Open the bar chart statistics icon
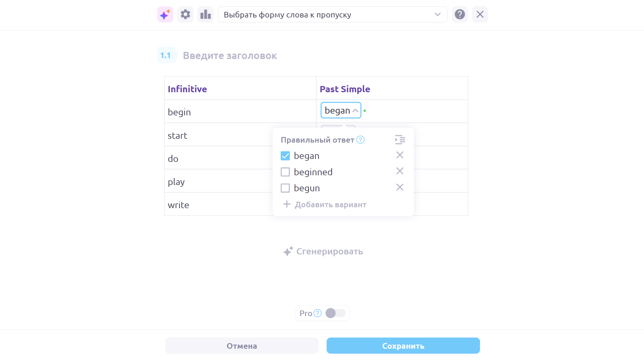This screenshot has height=360, width=644. pyautogui.click(x=205, y=15)
